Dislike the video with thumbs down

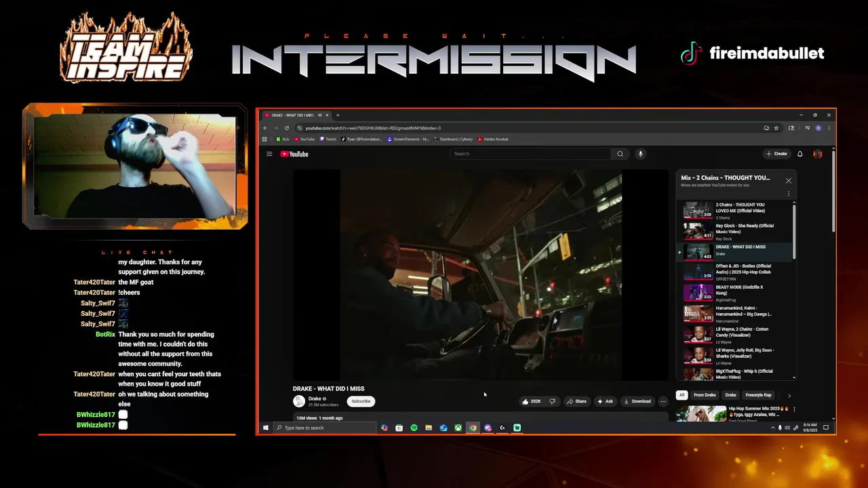pyautogui.click(x=552, y=401)
